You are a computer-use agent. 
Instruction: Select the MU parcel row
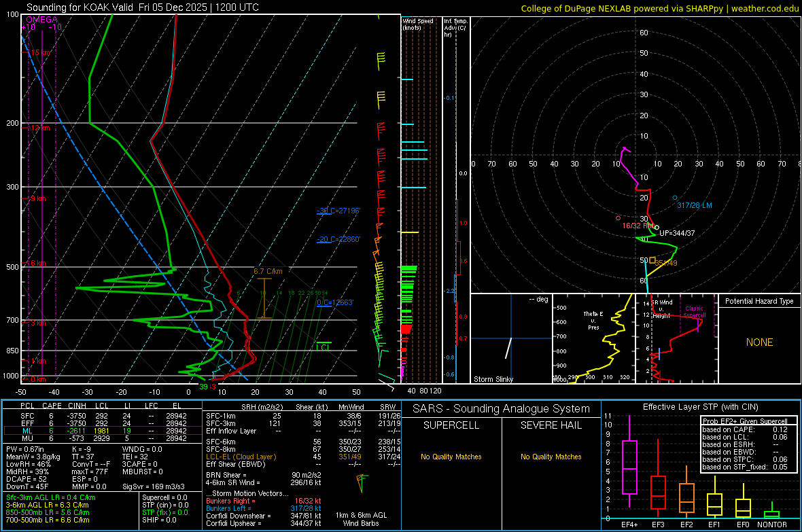[103, 438]
